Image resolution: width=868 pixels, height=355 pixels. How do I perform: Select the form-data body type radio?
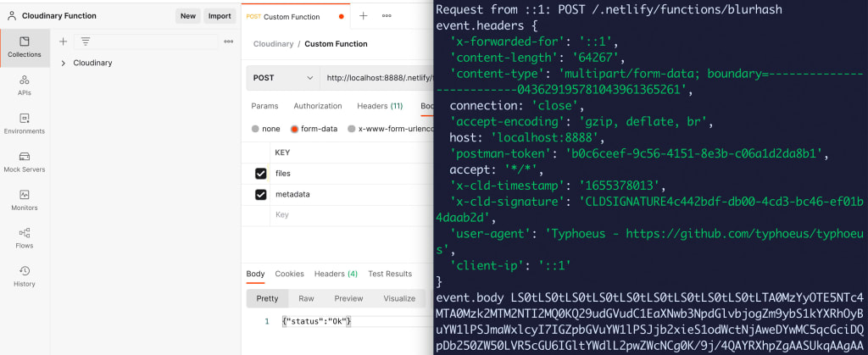click(x=294, y=129)
